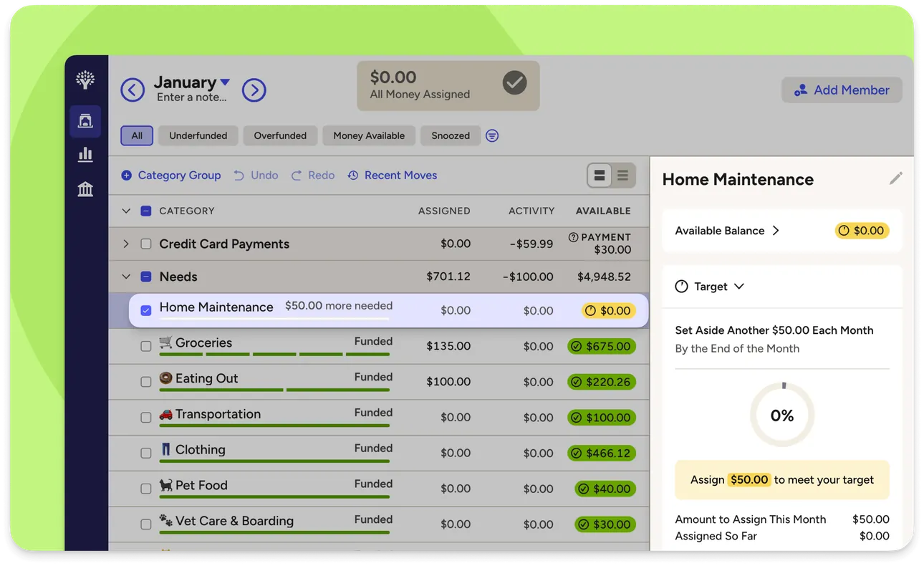Viewport: 924px width, 566px height.
Task: Click the $0.00 balance pill in inspector
Action: coord(862,231)
